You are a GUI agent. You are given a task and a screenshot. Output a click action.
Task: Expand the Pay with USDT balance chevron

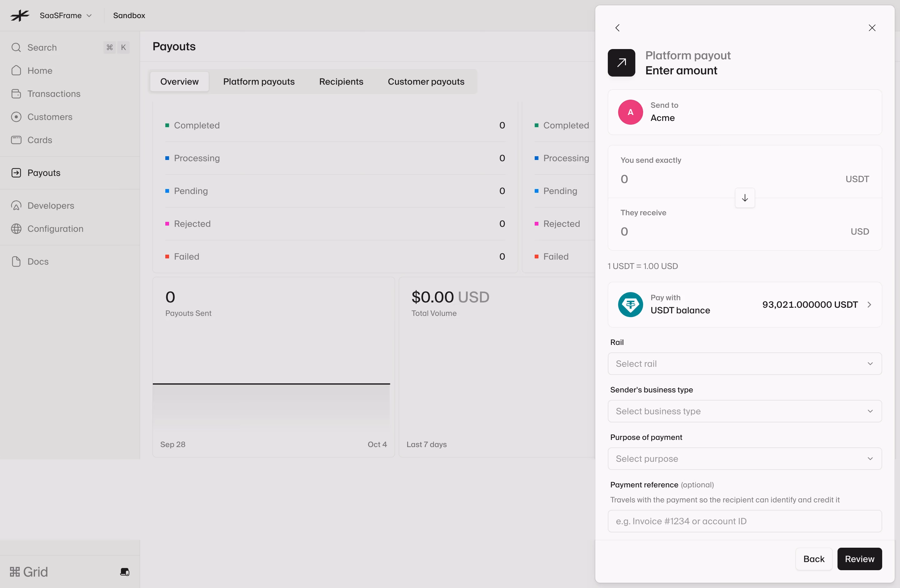point(869,304)
